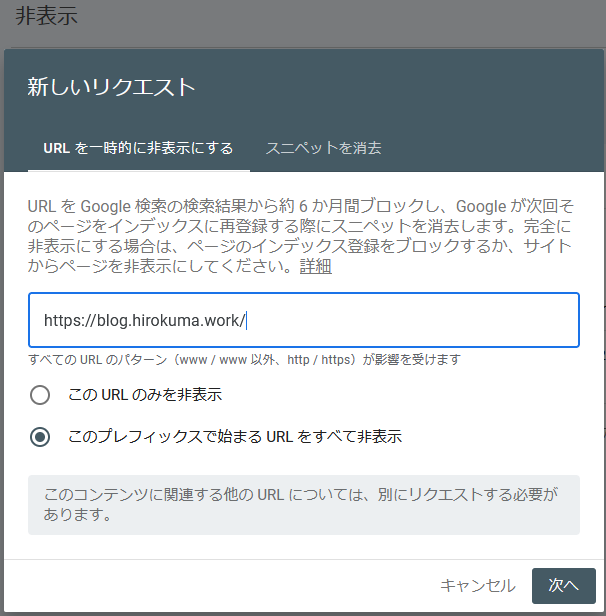Open the 詳細 help link
The width and height of the screenshot is (606, 616).
pyautogui.click(x=316, y=266)
